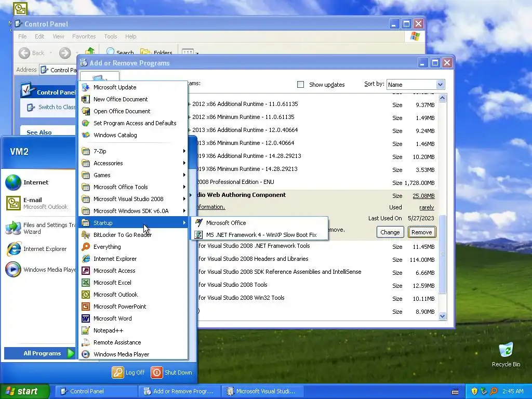Image resolution: width=532 pixels, height=399 pixels.
Task: Click the scroll down arrow of the programs list
Action: point(442,316)
